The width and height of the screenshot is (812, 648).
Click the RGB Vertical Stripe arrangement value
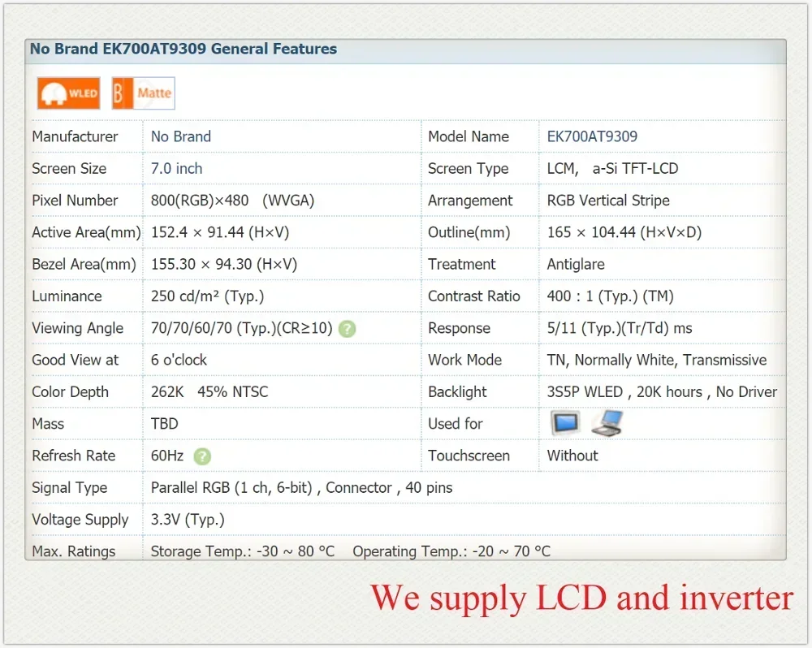coord(608,201)
